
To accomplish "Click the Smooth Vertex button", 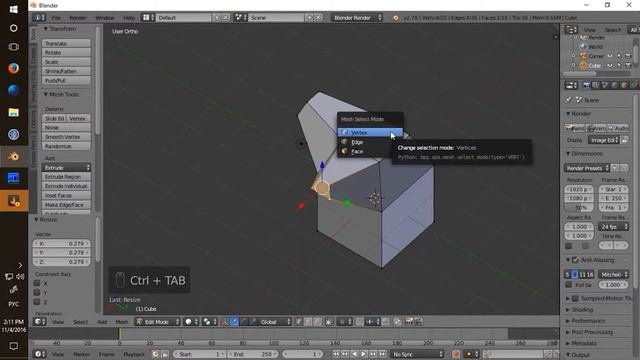I will [66, 137].
